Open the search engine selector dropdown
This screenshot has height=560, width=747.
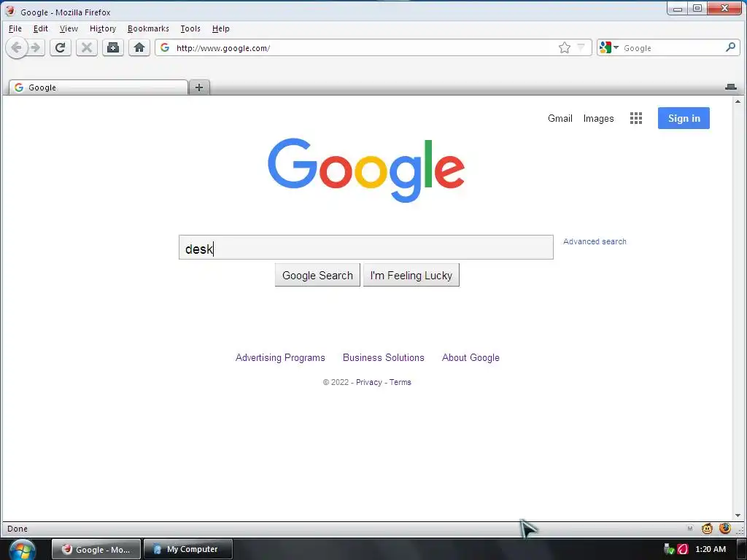click(609, 47)
